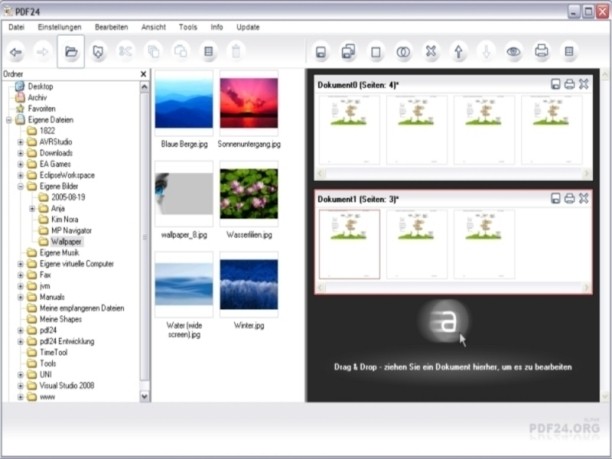This screenshot has height=459, width=612.
Task: Click the back arrow in the toolbar
Action: (x=17, y=50)
